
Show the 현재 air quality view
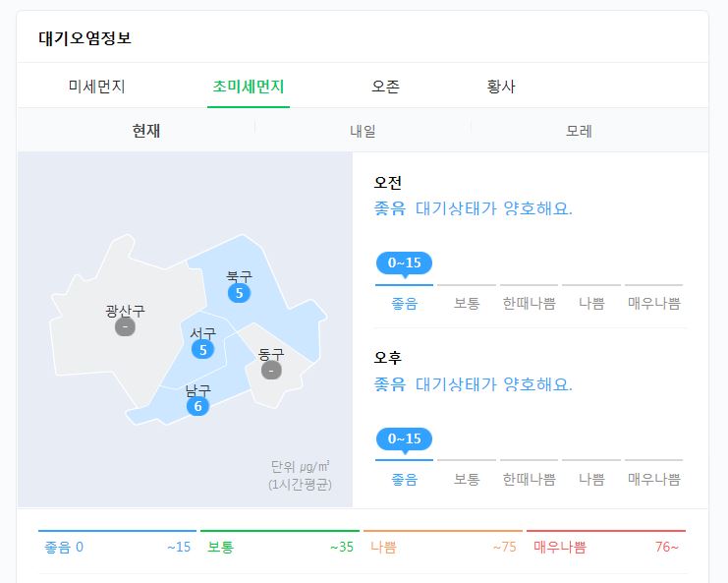(145, 131)
